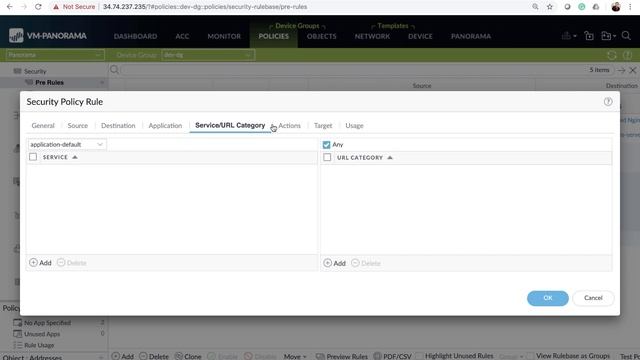Click Preview Rules in bottom toolbar
640x360 pixels.
pos(342,356)
